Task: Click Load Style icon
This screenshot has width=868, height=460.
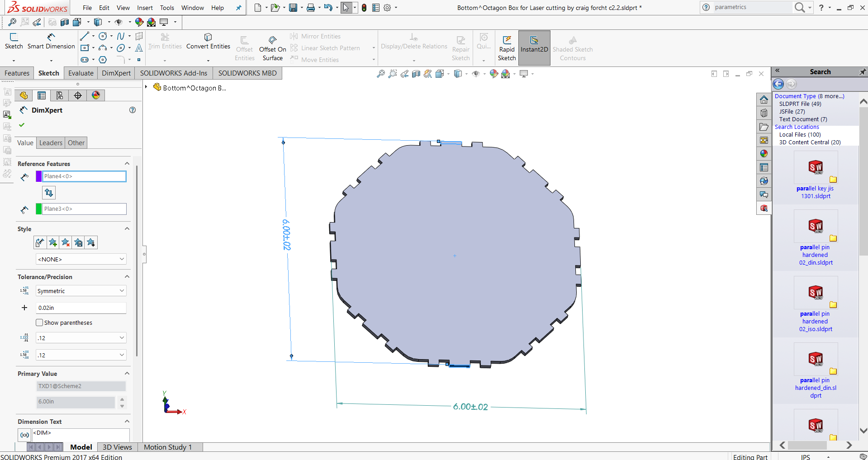Action: tap(91, 243)
